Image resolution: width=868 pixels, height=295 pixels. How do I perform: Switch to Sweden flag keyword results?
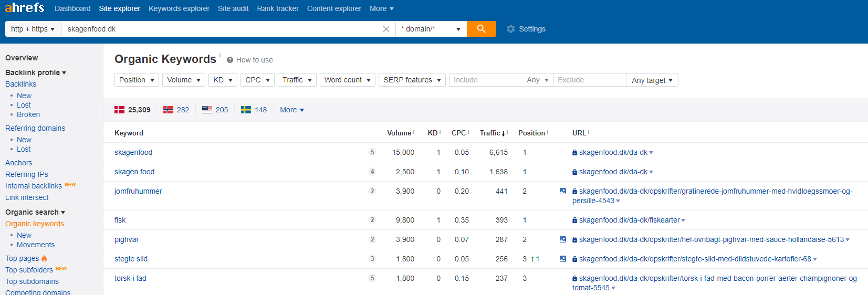[x=246, y=110]
